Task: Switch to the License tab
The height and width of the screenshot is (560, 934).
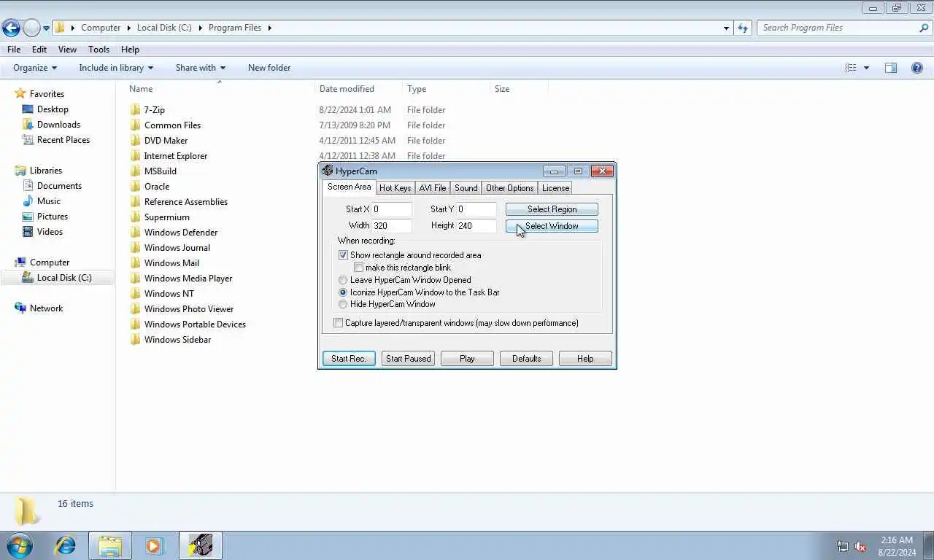Action: coord(555,188)
